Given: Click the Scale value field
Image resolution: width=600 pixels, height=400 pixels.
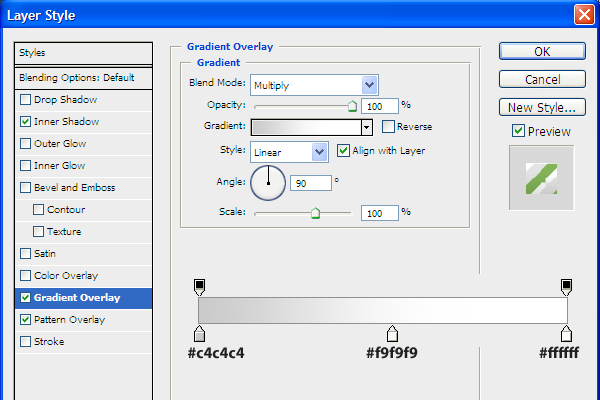Looking at the screenshot, I should coord(380,213).
